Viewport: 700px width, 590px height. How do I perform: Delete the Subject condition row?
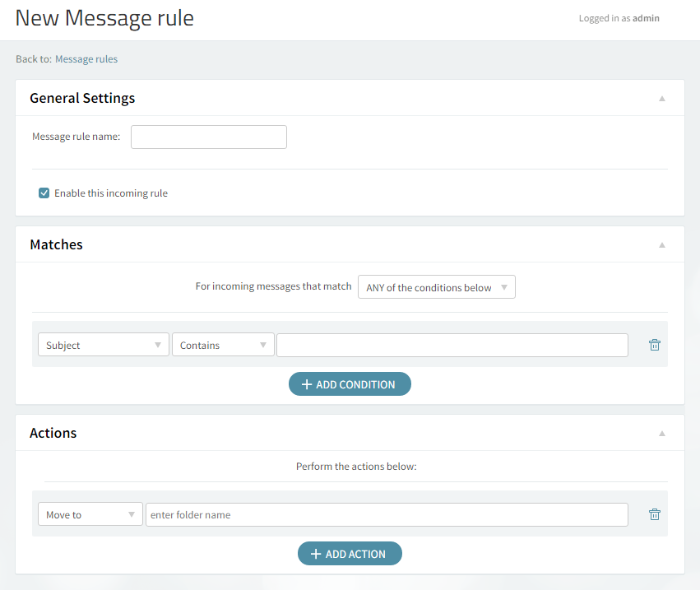(x=654, y=345)
